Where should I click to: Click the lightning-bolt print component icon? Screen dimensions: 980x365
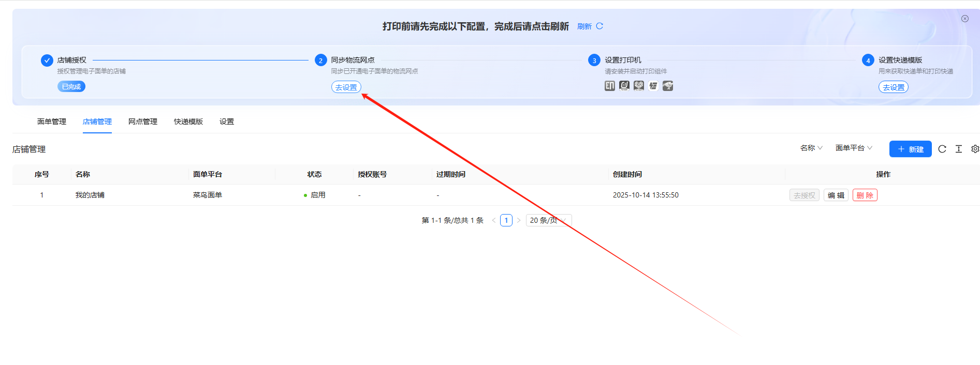(x=653, y=86)
